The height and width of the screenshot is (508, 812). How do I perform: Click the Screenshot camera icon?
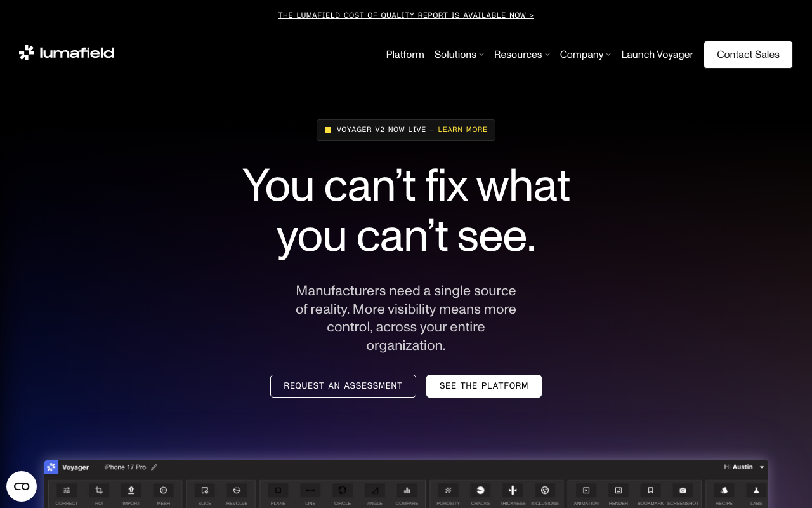683,490
